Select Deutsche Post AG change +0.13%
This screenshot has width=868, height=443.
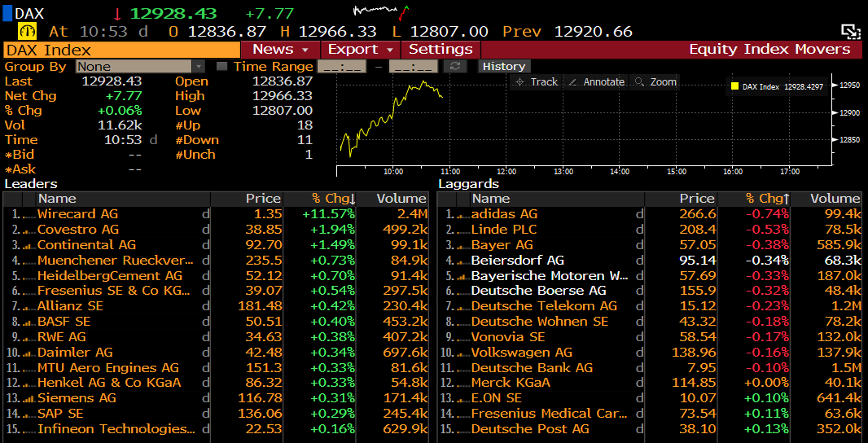tap(767, 429)
